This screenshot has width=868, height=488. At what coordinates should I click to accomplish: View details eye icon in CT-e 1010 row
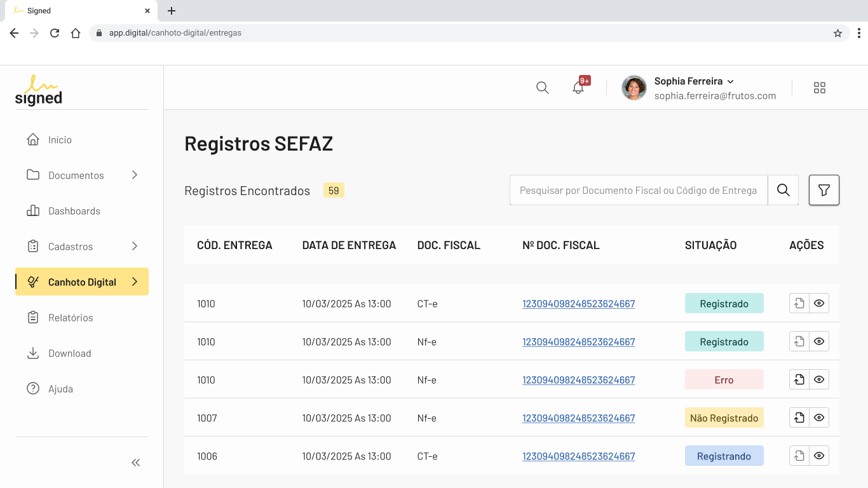click(819, 303)
